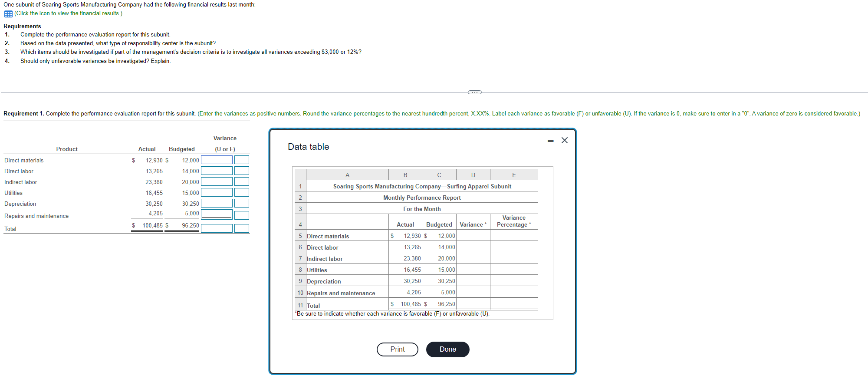Screen dimensions: 868x379
Task: Click actual value 23,380 in data table
Action: [x=412, y=258]
